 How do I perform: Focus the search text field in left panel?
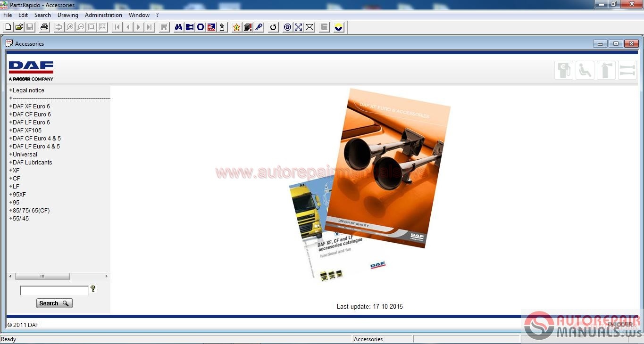point(54,291)
